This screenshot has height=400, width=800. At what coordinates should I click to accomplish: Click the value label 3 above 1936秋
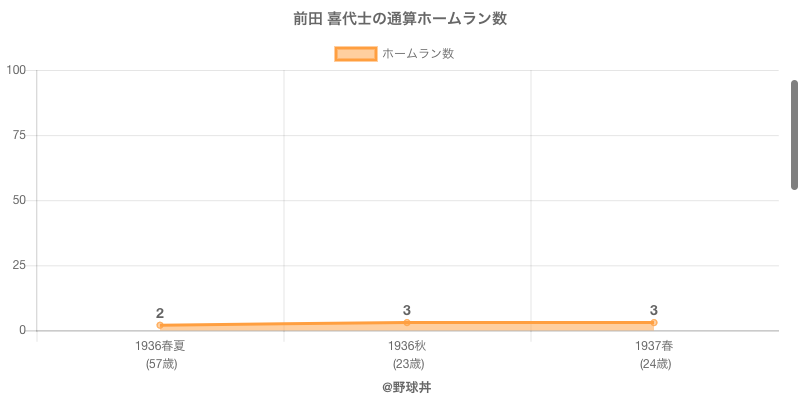407,310
